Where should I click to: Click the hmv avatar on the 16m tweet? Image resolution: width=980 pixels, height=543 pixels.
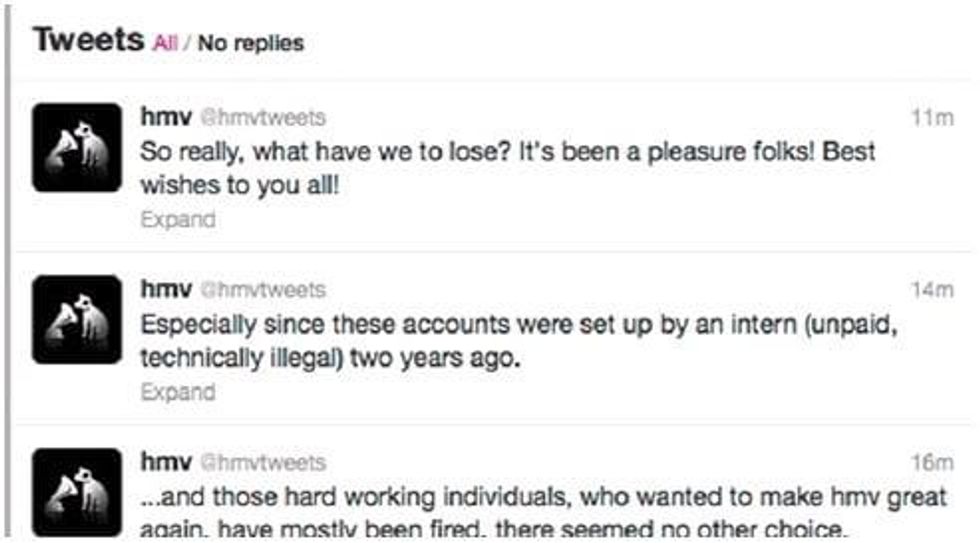(76, 490)
